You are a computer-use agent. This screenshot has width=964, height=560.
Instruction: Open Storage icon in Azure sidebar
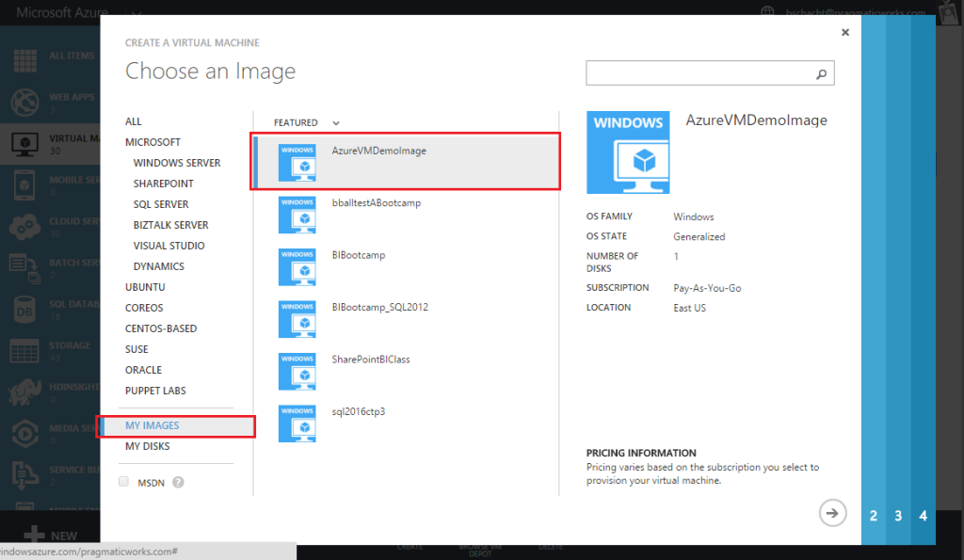click(x=24, y=351)
